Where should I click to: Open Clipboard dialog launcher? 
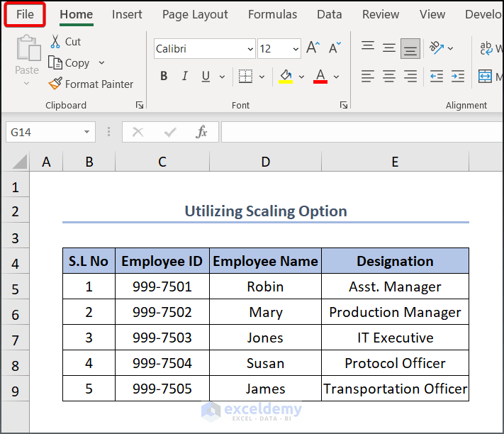pyautogui.click(x=140, y=105)
